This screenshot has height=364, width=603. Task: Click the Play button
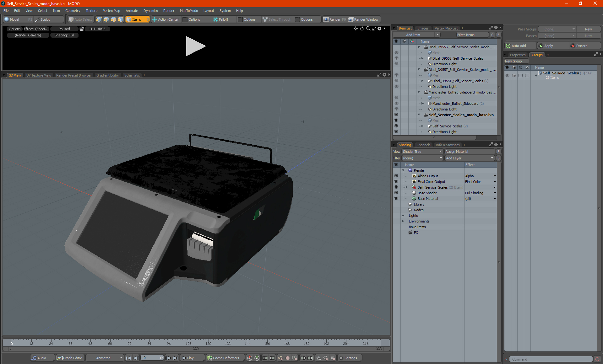tap(192, 358)
